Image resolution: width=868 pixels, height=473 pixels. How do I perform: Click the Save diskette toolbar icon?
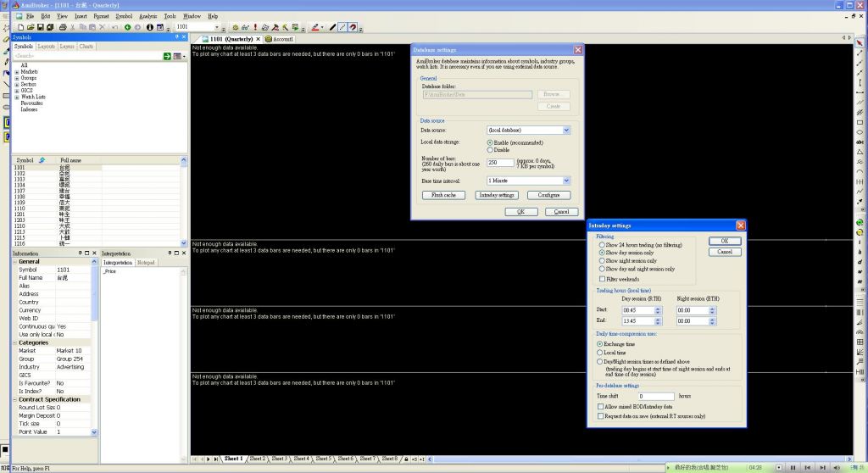click(x=41, y=27)
